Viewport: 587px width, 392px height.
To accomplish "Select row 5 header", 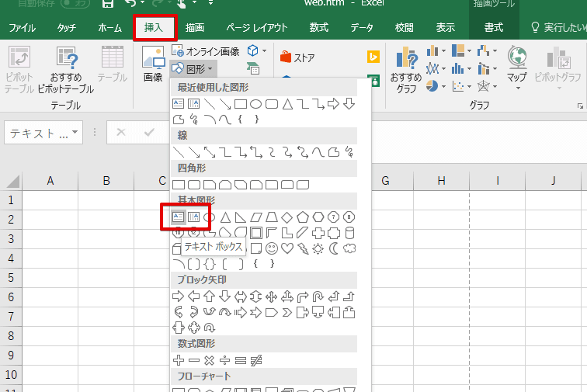I will (x=11, y=277).
